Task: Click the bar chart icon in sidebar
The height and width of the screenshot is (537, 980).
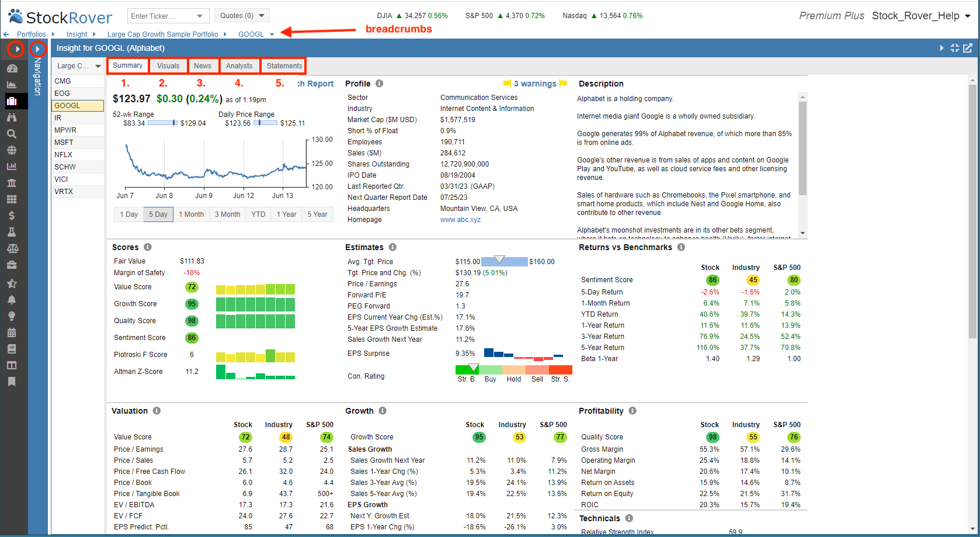Action: tap(12, 167)
